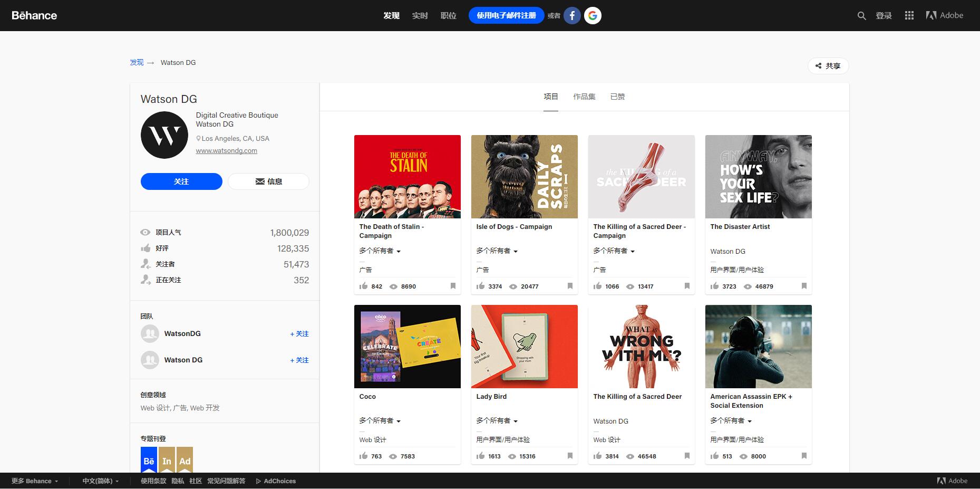Click 常见问题解答 footer link
Image resolution: width=980 pixels, height=489 pixels.
point(226,481)
